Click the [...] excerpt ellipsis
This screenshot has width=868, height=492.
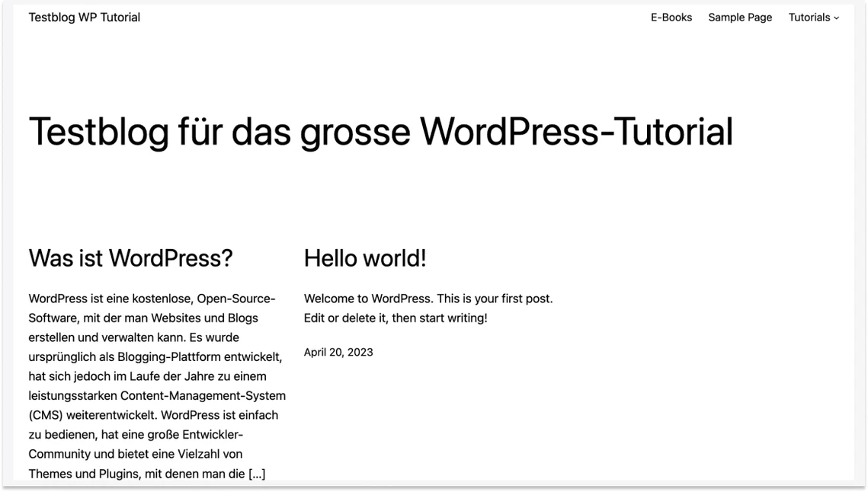point(257,474)
